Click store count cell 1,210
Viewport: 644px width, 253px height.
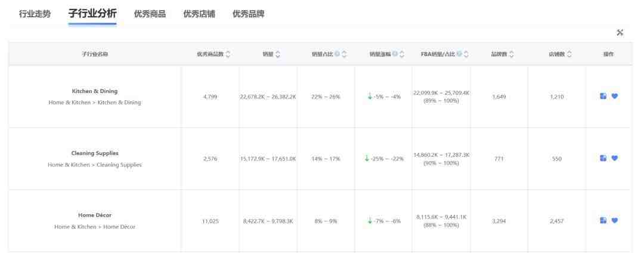(557, 97)
